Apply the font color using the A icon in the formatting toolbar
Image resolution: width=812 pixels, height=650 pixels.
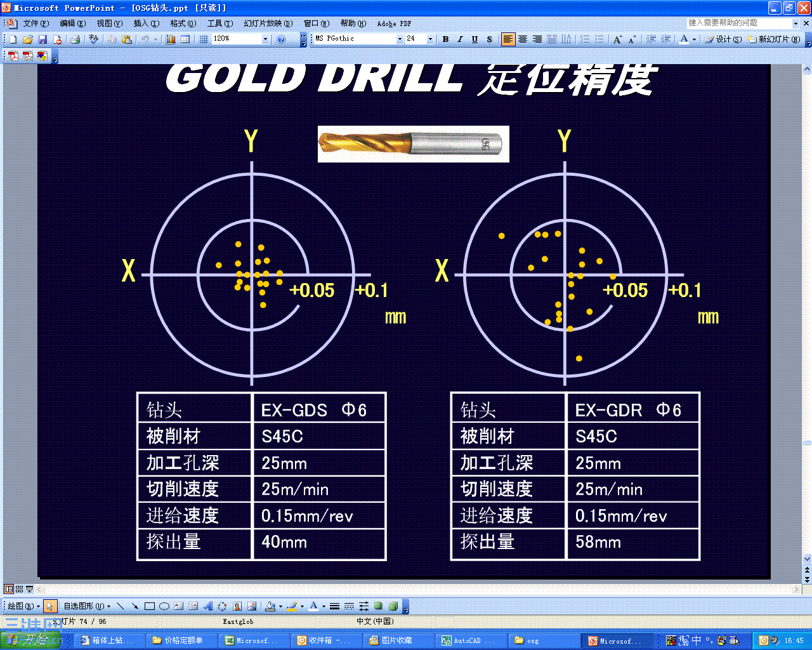click(684, 39)
